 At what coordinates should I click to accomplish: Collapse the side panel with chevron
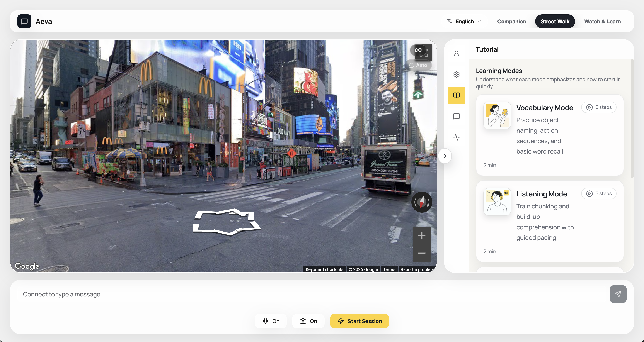(x=445, y=156)
